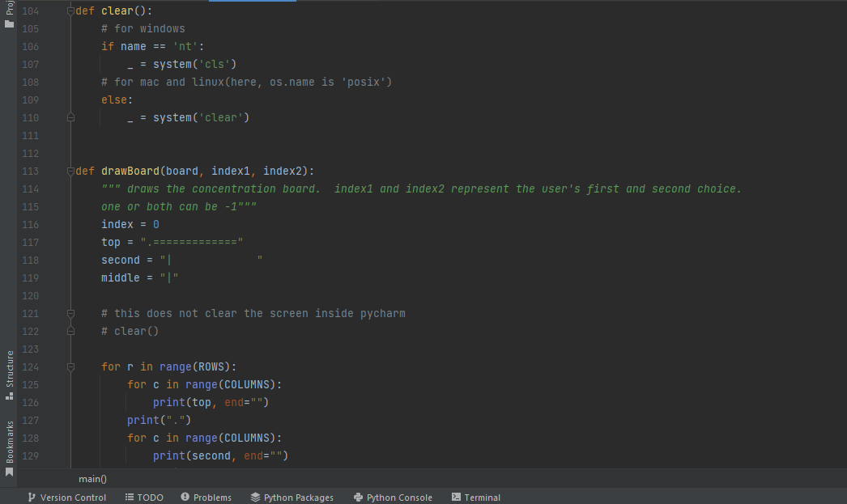Viewport: 847px width, 504px height.
Task: Click the main() breadcrumb
Action: pos(93,479)
